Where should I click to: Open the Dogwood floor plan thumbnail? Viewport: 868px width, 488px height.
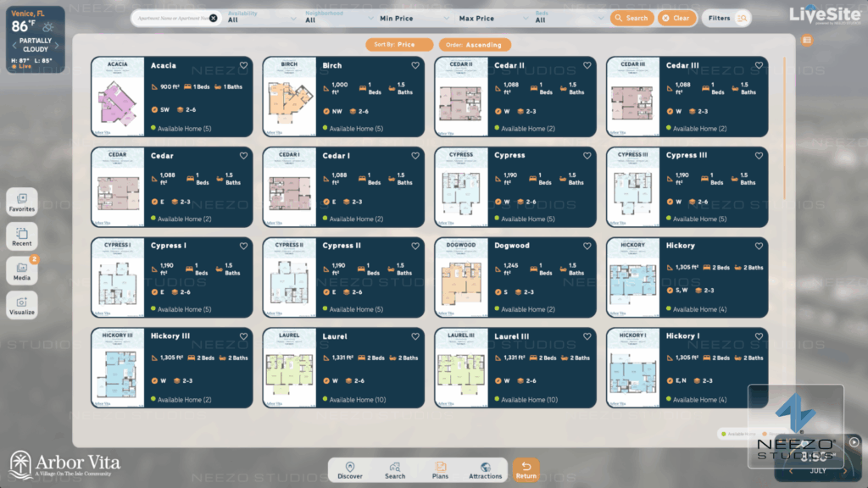click(x=461, y=277)
